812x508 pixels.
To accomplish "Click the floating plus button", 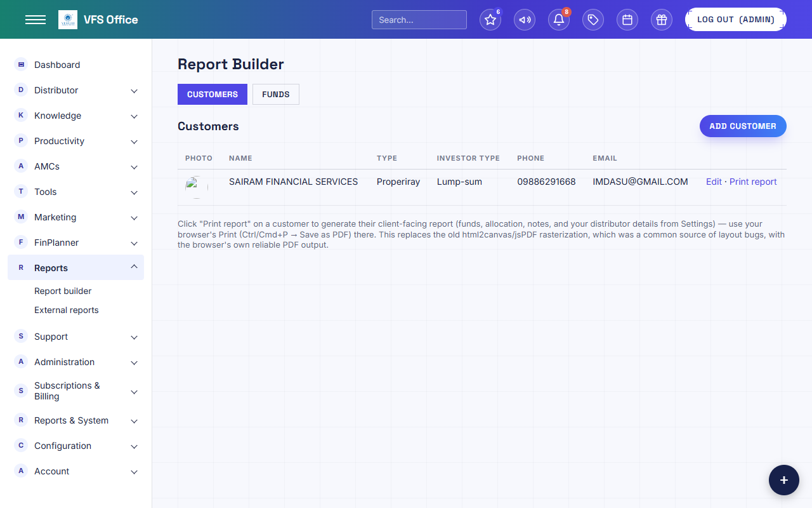I will click(784, 480).
